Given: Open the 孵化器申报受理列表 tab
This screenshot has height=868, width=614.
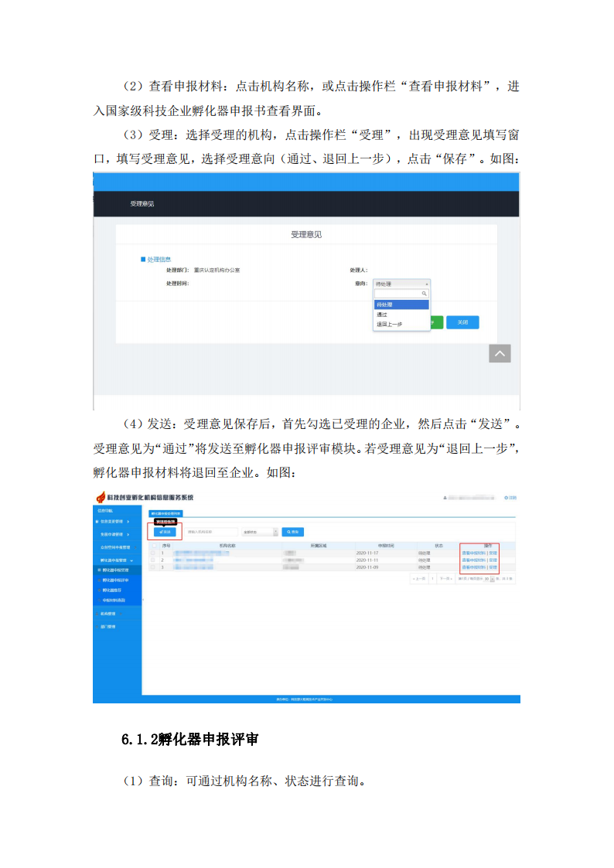Looking at the screenshot, I should click(x=165, y=514).
